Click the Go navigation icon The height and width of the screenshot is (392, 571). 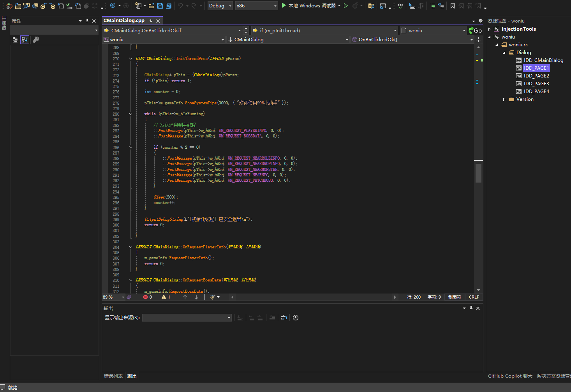475,30
